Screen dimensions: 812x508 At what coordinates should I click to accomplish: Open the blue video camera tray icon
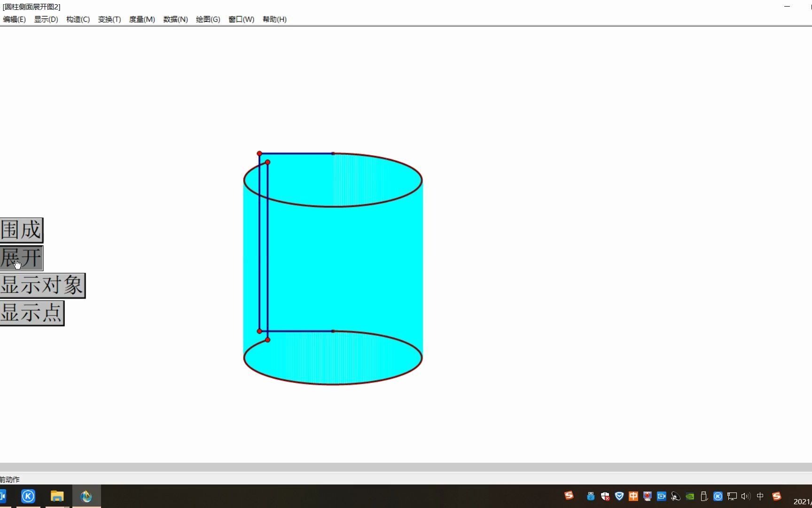662,496
